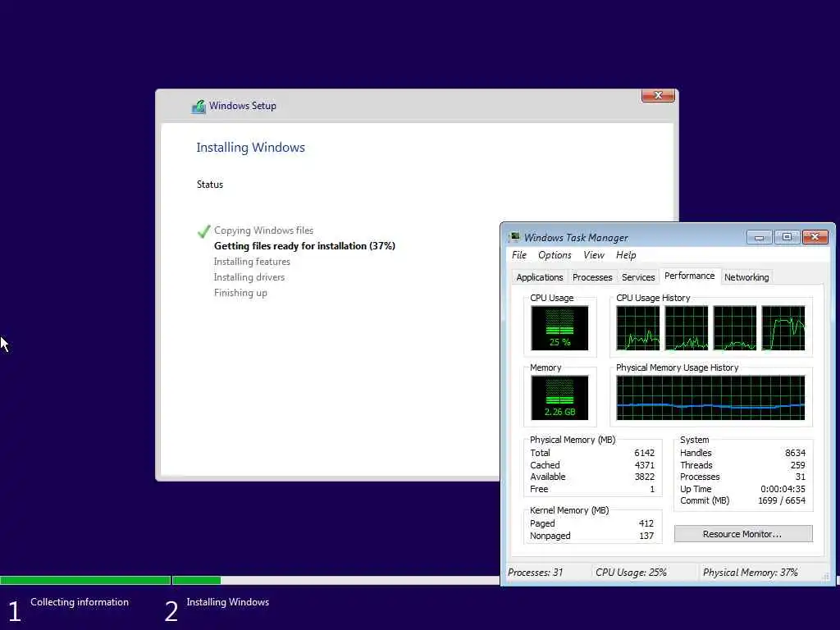Close the Windows Setup dialog
Screen dimensions: 840x630
point(658,95)
